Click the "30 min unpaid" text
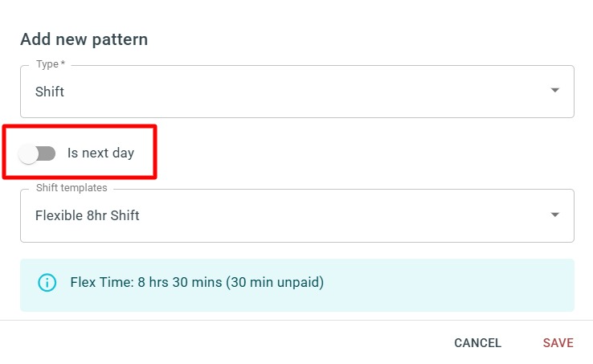Screen dimensions: 593x364 (275, 282)
